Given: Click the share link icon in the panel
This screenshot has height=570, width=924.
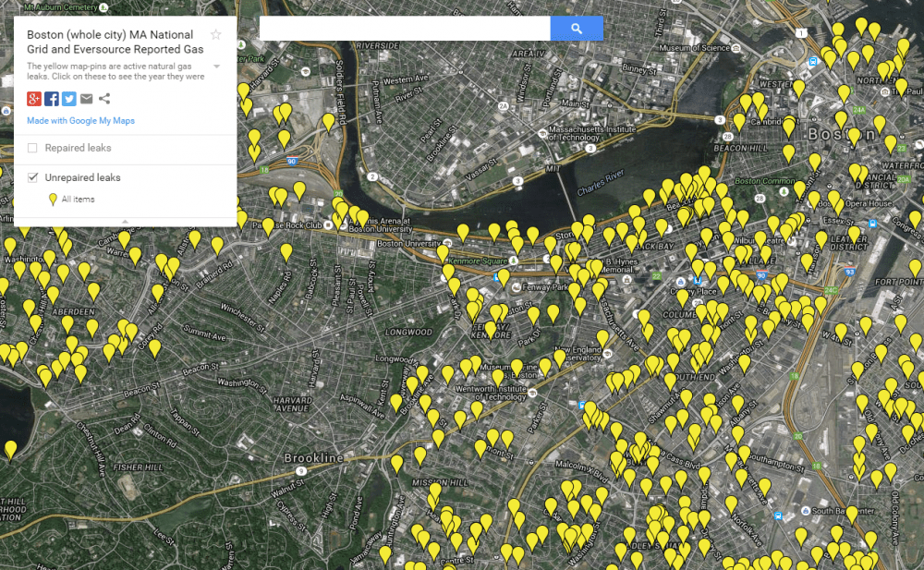Looking at the screenshot, I should [103, 98].
